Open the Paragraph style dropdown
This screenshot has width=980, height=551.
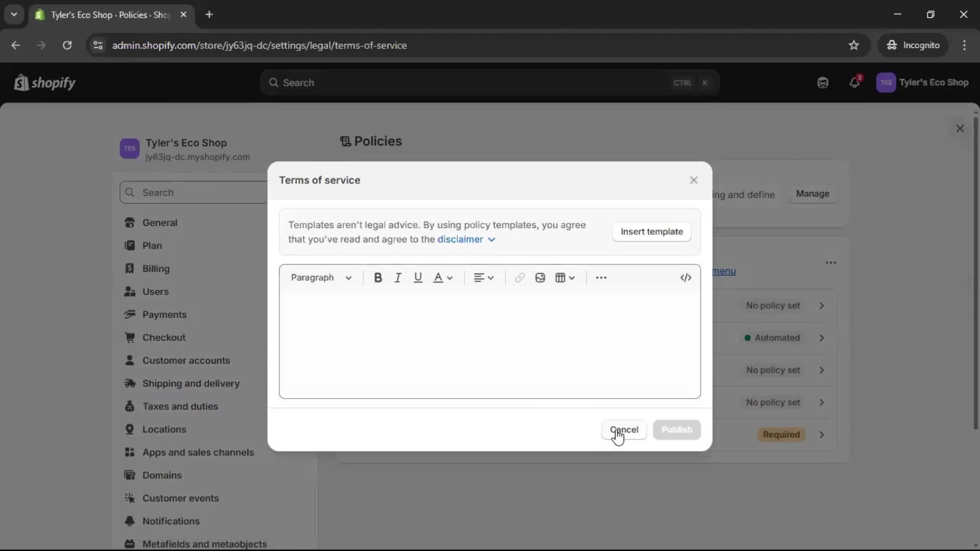coord(321,278)
